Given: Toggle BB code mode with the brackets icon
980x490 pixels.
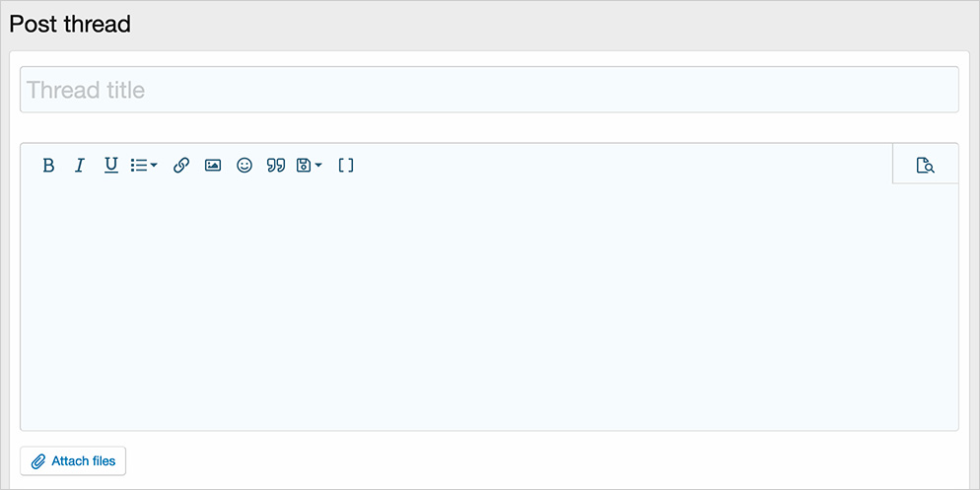Looking at the screenshot, I should click(346, 166).
